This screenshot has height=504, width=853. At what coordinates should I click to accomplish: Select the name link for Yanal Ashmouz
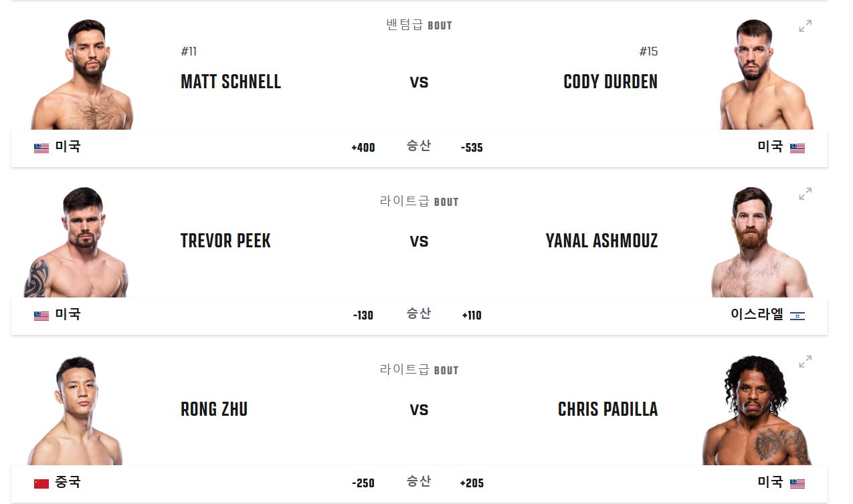coord(601,241)
